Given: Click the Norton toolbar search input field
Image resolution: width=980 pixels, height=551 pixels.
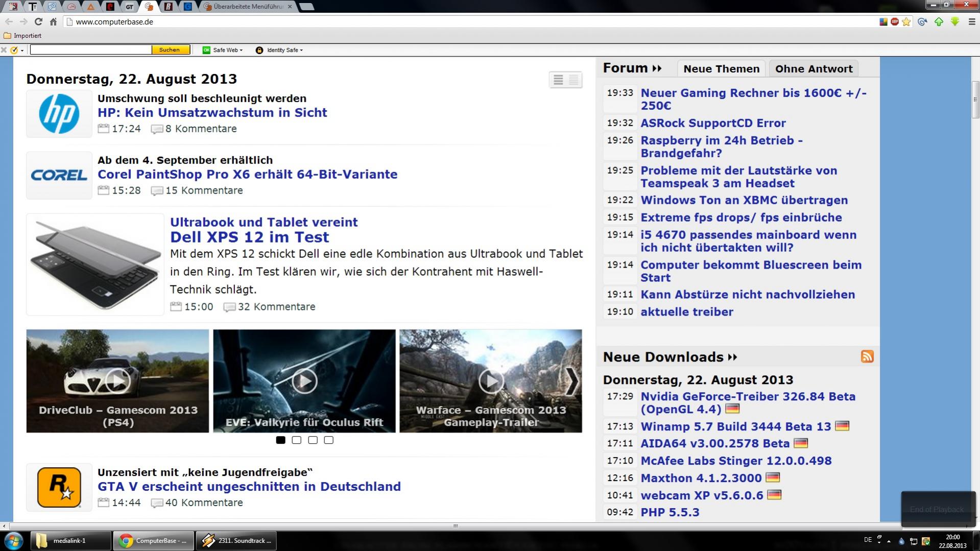Looking at the screenshot, I should (91, 50).
